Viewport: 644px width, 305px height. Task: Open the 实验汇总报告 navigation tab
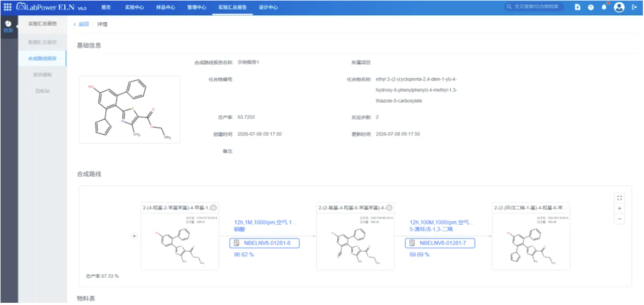[x=232, y=7]
